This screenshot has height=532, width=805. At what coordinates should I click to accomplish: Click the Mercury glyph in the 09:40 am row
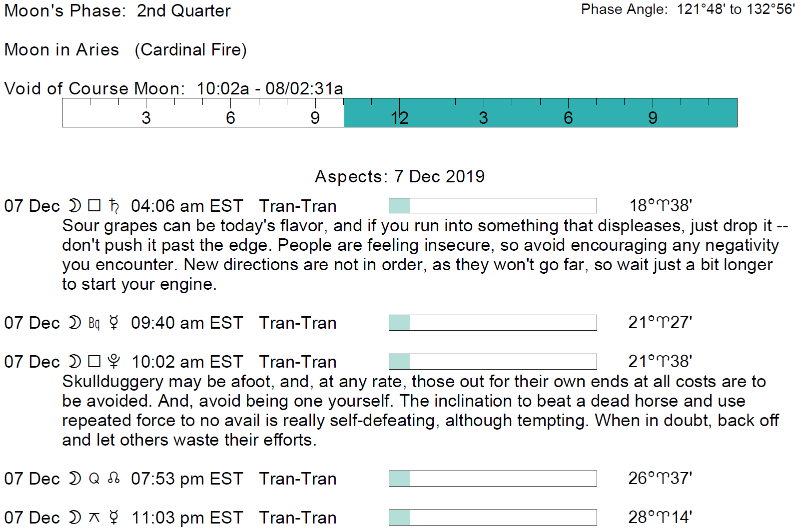(114, 323)
